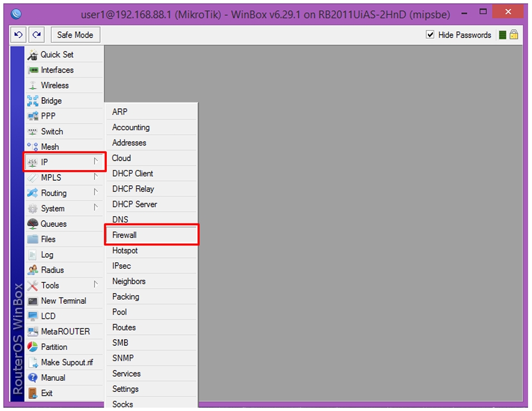Image resolution: width=532 pixels, height=411 pixels.
Task: Toggle Safe Mode button
Action: click(75, 35)
